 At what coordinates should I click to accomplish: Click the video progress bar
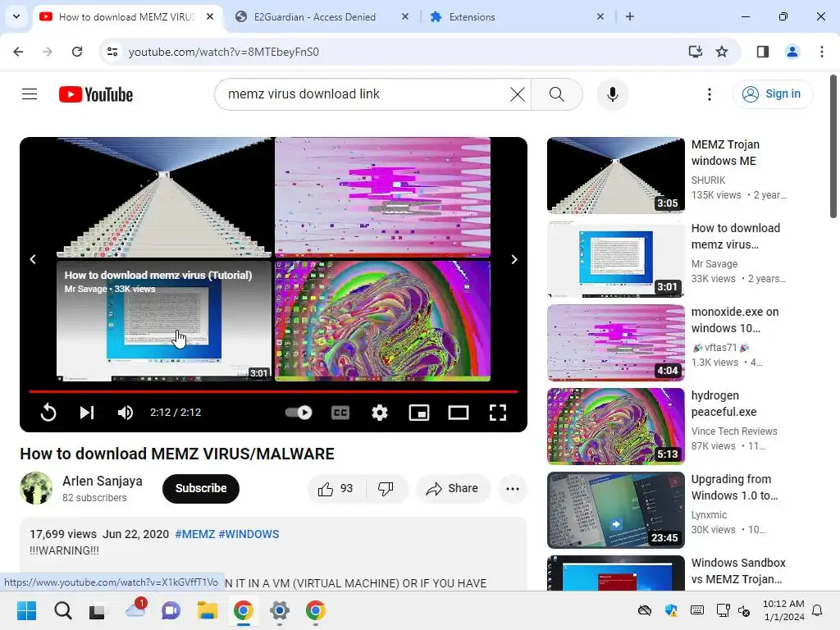pos(273,391)
